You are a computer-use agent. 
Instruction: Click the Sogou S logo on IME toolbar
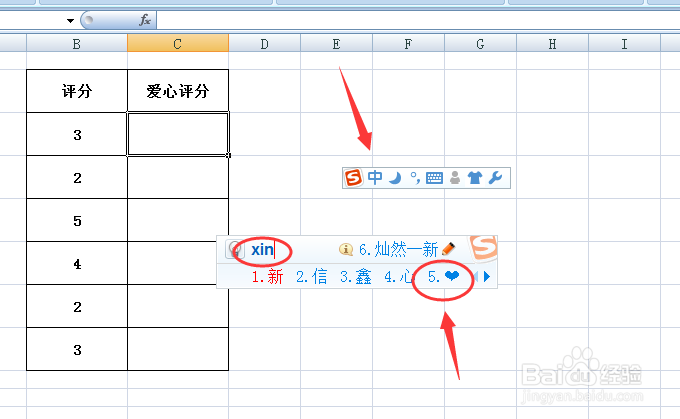pos(353,178)
